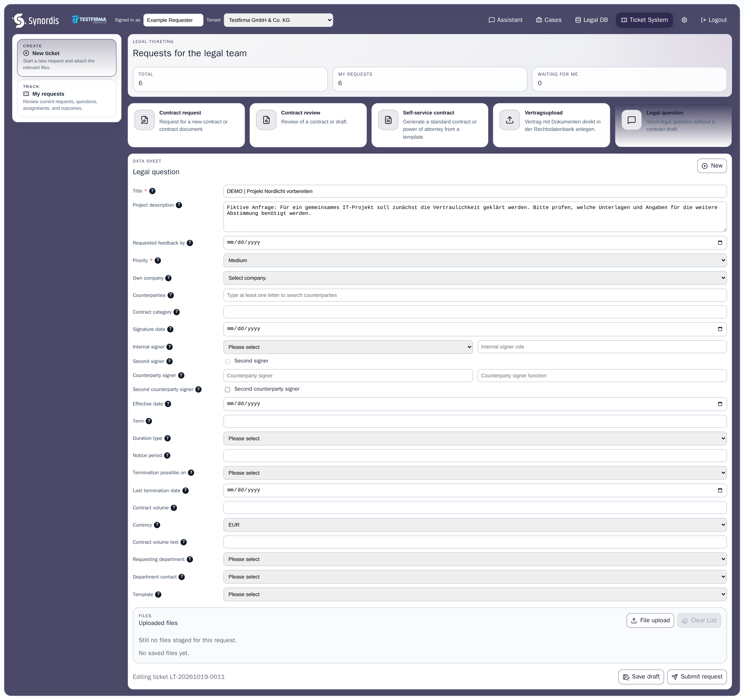Click Submit request
750x700 pixels.
[696, 677]
